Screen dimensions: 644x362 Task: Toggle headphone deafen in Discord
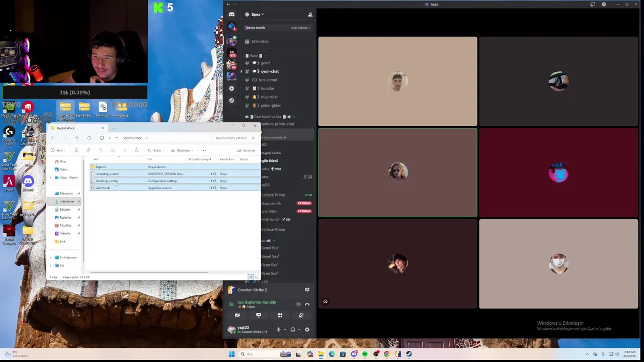click(292, 330)
